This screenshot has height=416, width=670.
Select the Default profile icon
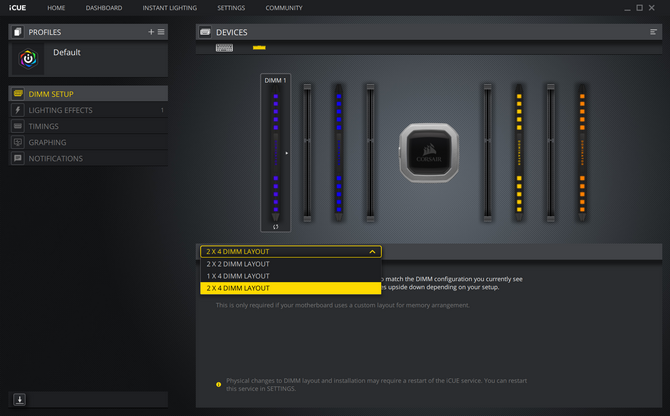click(x=28, y=59)
